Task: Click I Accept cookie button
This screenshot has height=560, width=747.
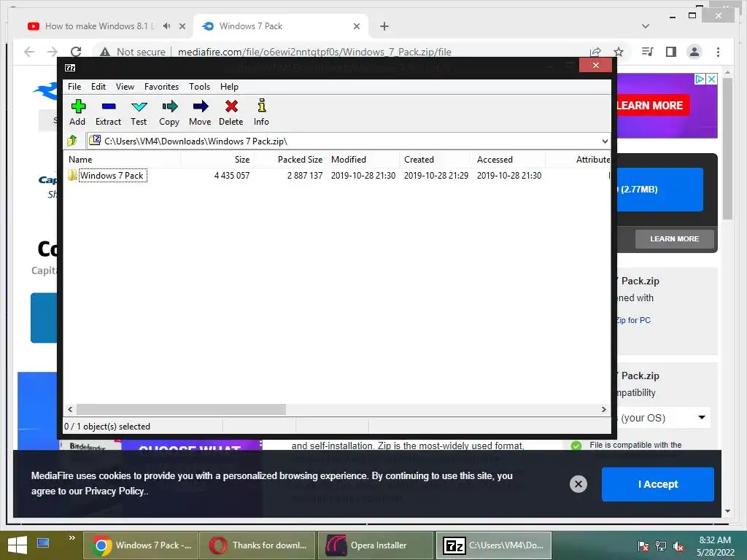Action: [658, 484]
